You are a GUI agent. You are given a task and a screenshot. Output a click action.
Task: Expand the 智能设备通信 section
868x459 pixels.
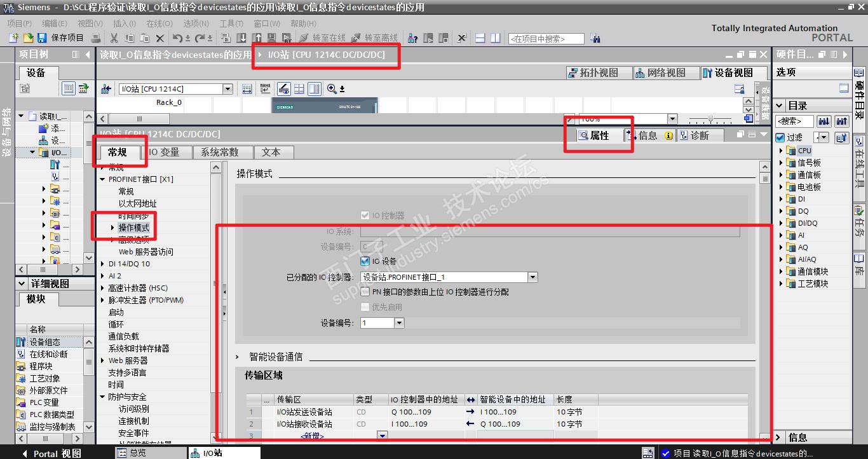(x=238, y=357)
